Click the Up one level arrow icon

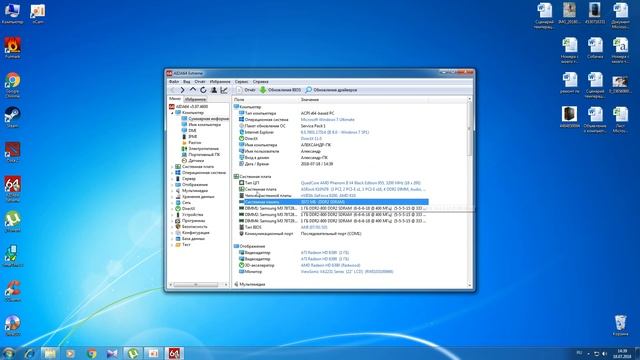click(193, 90)
